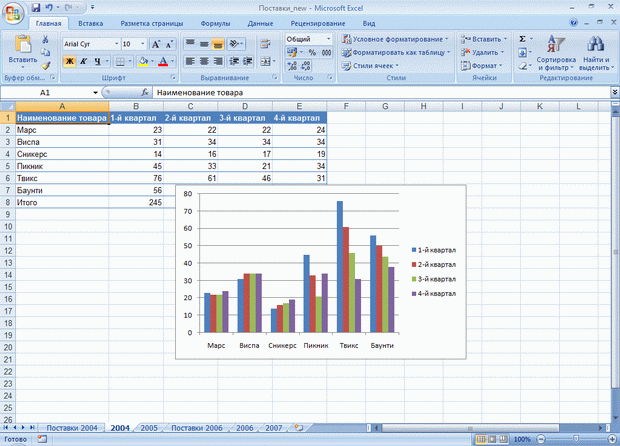Screen dimensions: 620x446
Task: Increase cell indent
Action: coord(248,61)
